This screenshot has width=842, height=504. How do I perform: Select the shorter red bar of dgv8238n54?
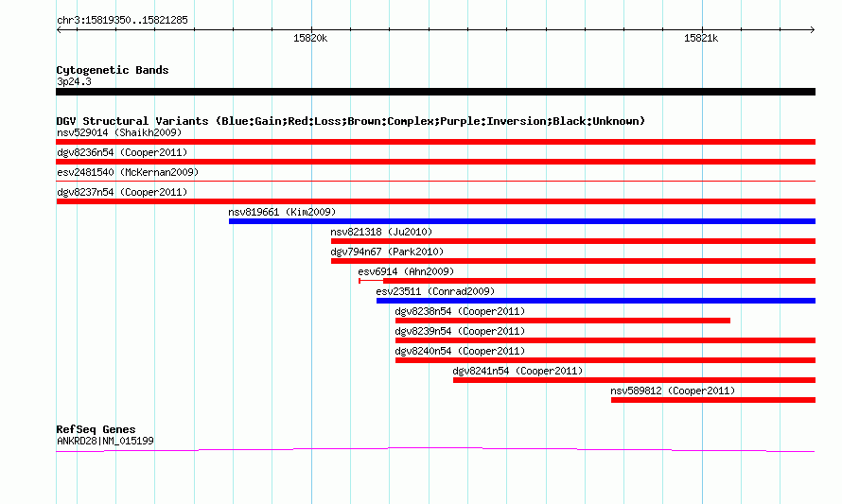click(563, 321)
